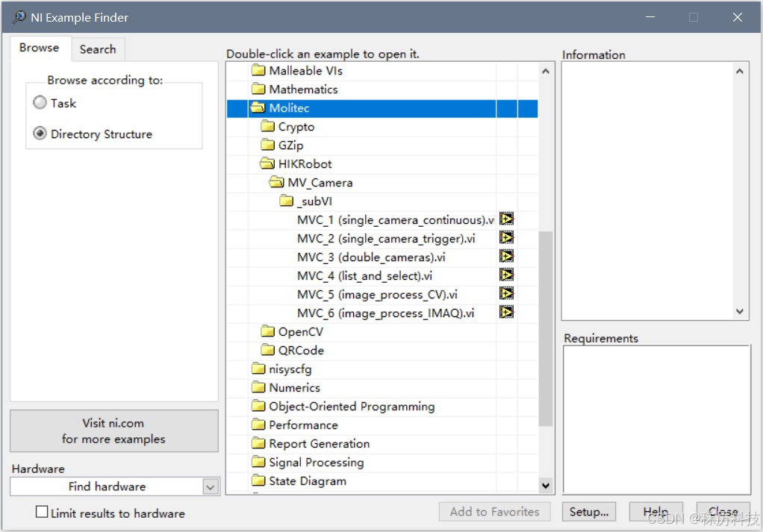Select the Molitec folder label
Image resolution: width=763 pixels, height=532 pixels.
289,108
